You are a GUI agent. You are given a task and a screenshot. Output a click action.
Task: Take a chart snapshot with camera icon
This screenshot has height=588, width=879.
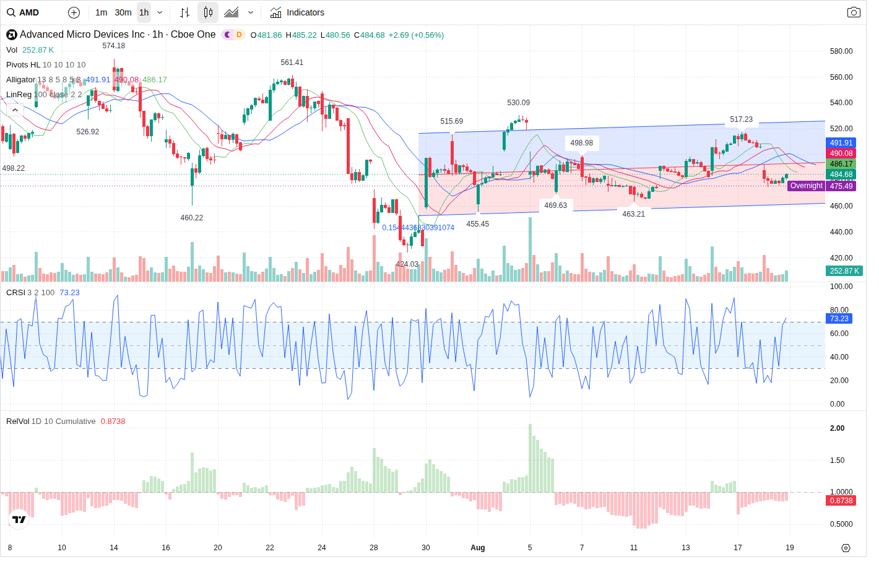coord(854,12)
